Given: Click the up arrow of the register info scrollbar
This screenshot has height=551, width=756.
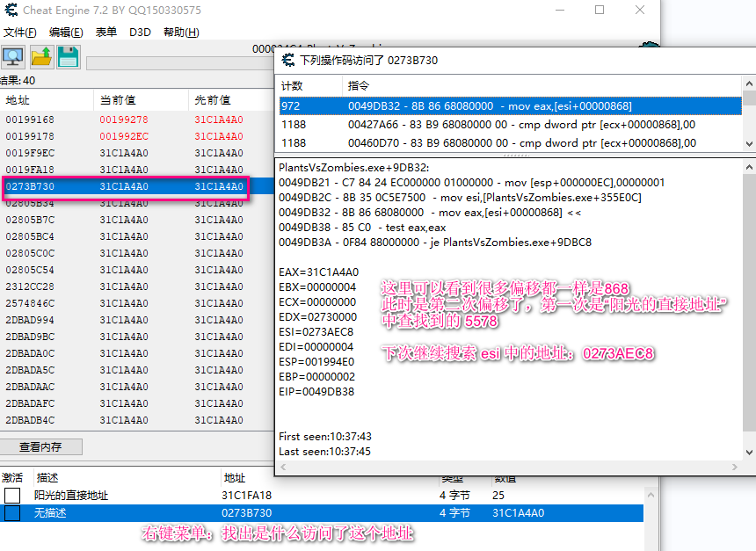Looking at the screenshot, I should pos(749,167).
